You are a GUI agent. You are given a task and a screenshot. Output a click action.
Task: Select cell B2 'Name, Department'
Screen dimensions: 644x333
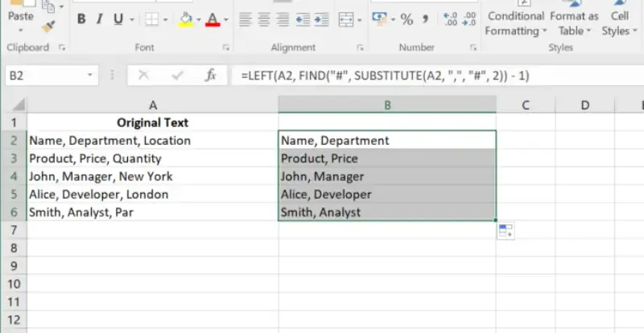point(387,141)
